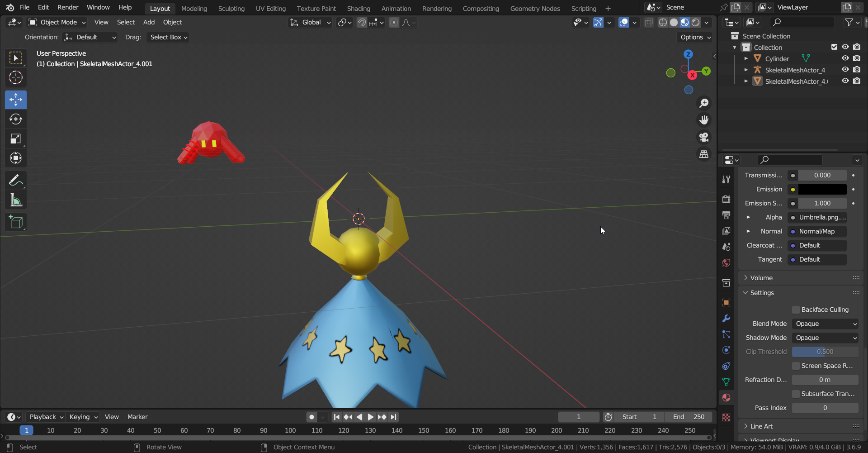Viewport: 868px width, 453px height.
Task: Select the Add Cube tool
Action: (x=16, y=222)
